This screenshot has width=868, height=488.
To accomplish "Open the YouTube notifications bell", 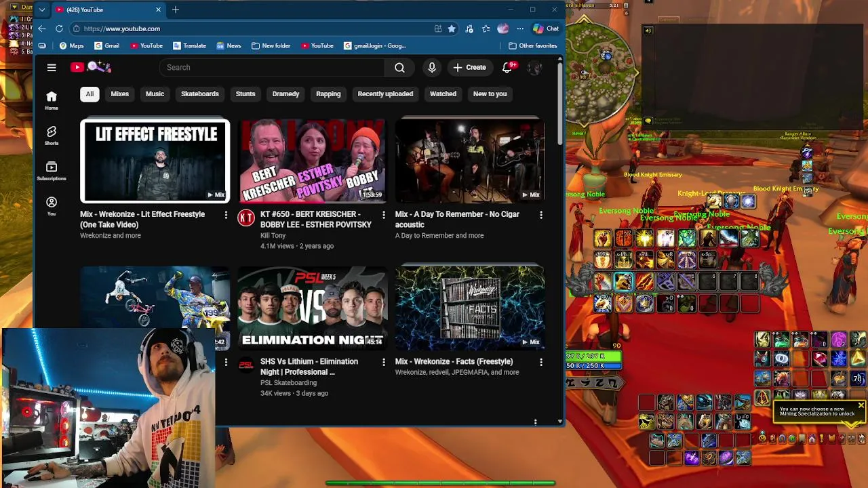I will [x=507, y=67].
